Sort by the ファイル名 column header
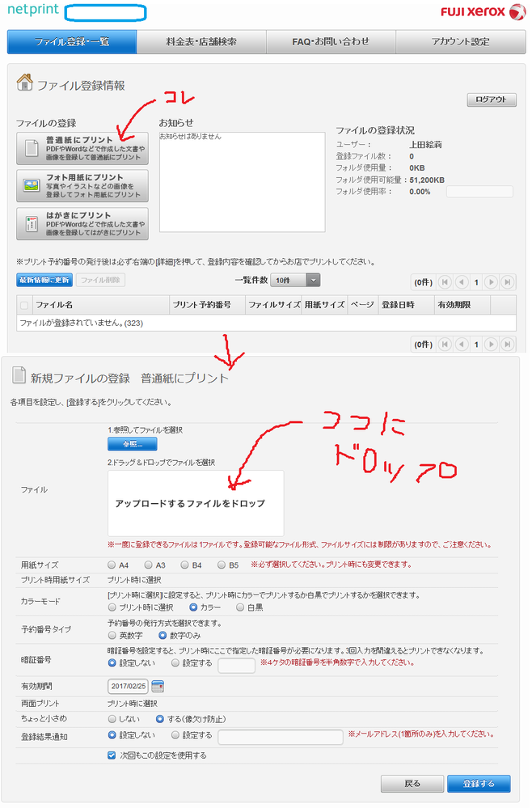The width and height of the screenshot is (532, 808). click(101, 305)
